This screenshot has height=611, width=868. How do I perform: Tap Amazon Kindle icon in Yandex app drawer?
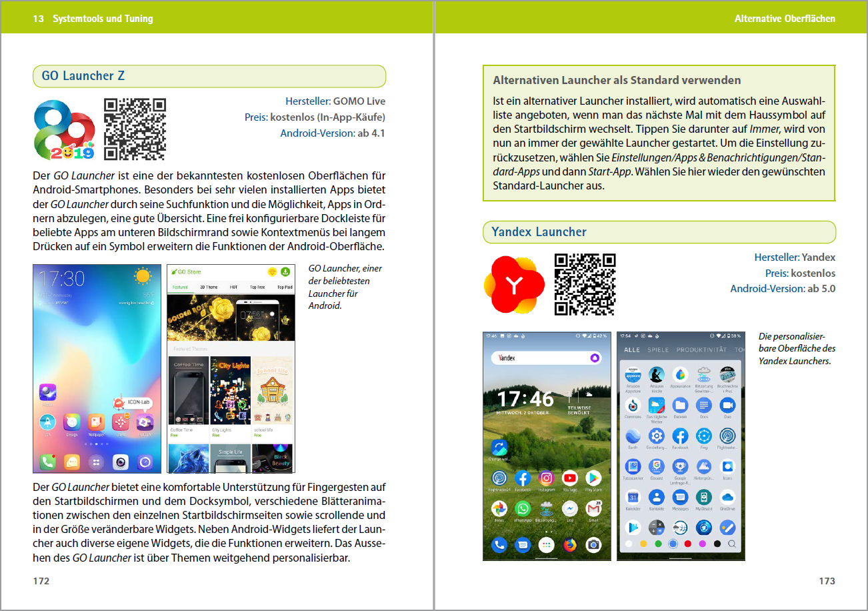657,374
